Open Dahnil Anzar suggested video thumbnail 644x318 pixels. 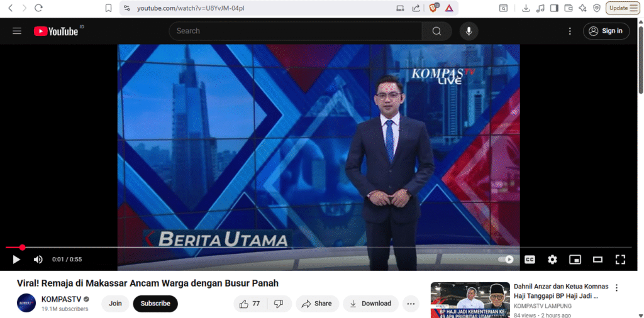pyautogui.click(x=470, y=300)
